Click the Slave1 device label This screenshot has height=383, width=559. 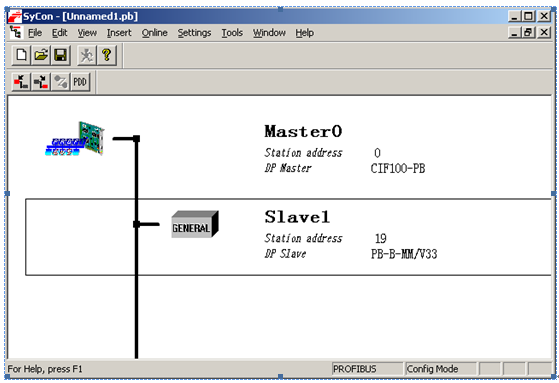[297, 217]
